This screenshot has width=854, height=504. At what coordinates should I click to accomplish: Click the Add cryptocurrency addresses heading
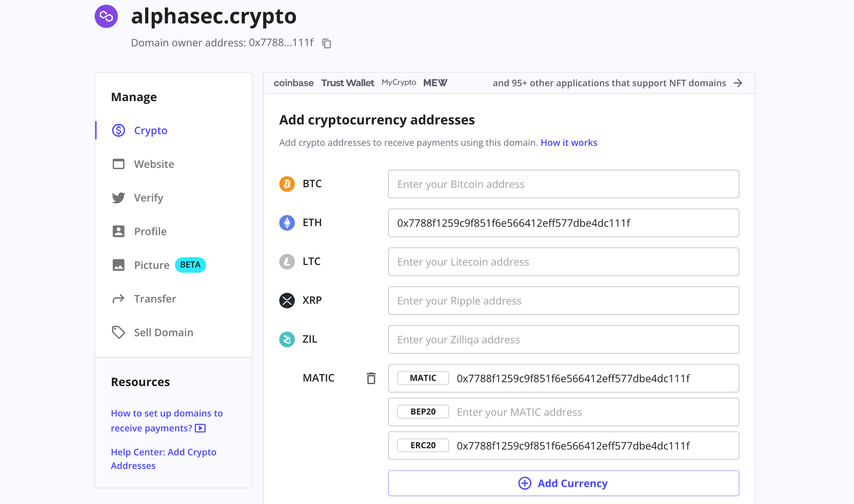point(377,120)
